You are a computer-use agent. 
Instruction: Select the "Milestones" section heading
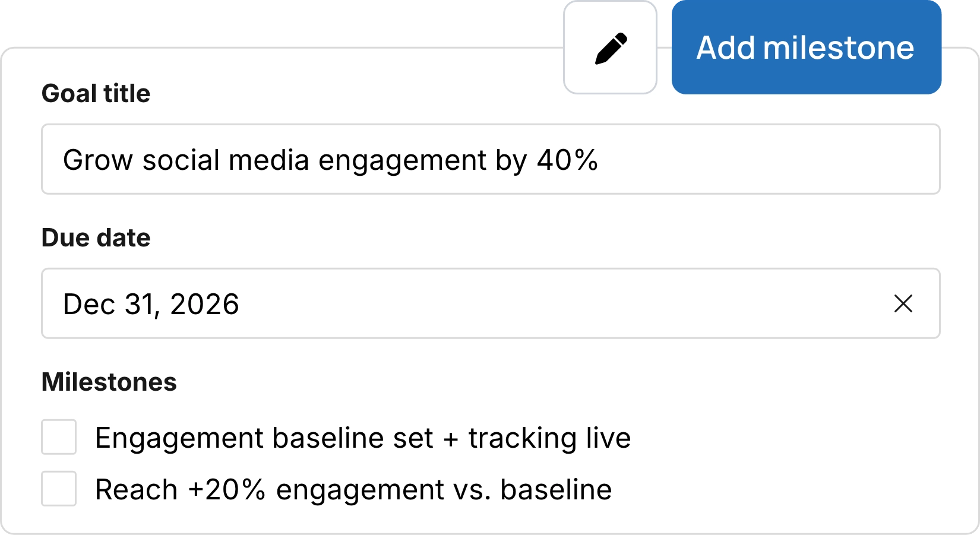click(109, 382)
